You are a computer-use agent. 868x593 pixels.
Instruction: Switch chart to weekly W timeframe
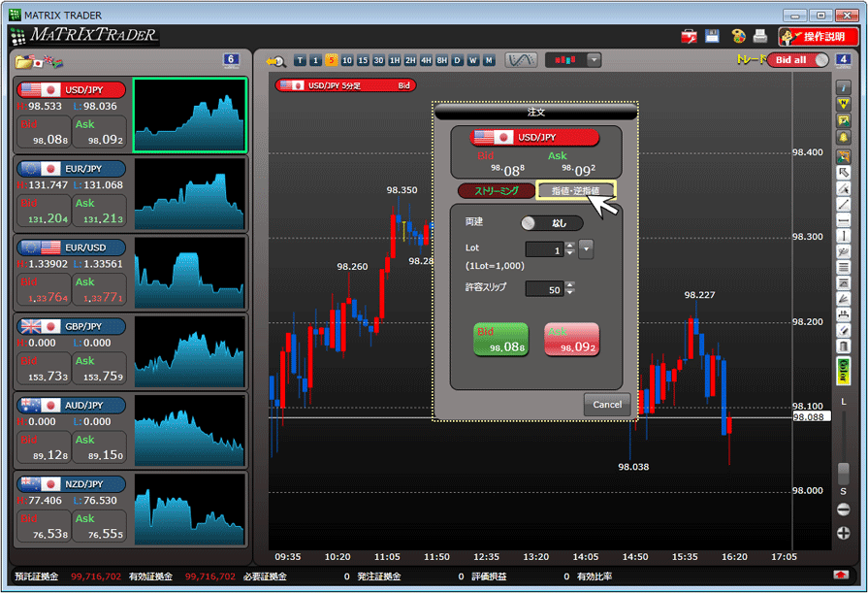(472, 60)
